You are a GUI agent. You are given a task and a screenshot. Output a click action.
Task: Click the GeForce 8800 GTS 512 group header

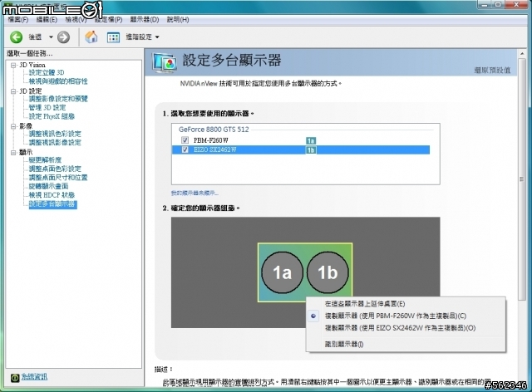coord(214,130)
